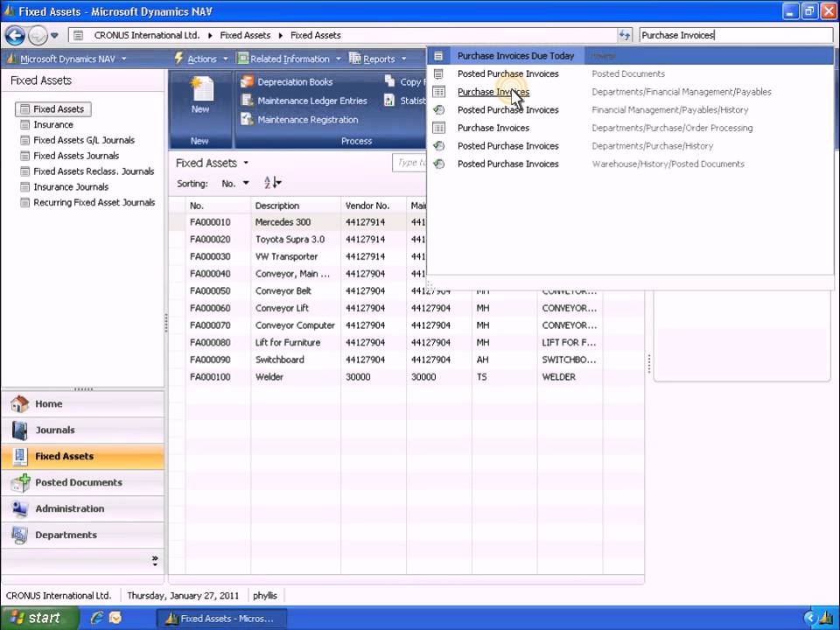Viewport: 840px width, 630px height.
Task: Sort by Vendor No. column header
Action: pos(374,206)
